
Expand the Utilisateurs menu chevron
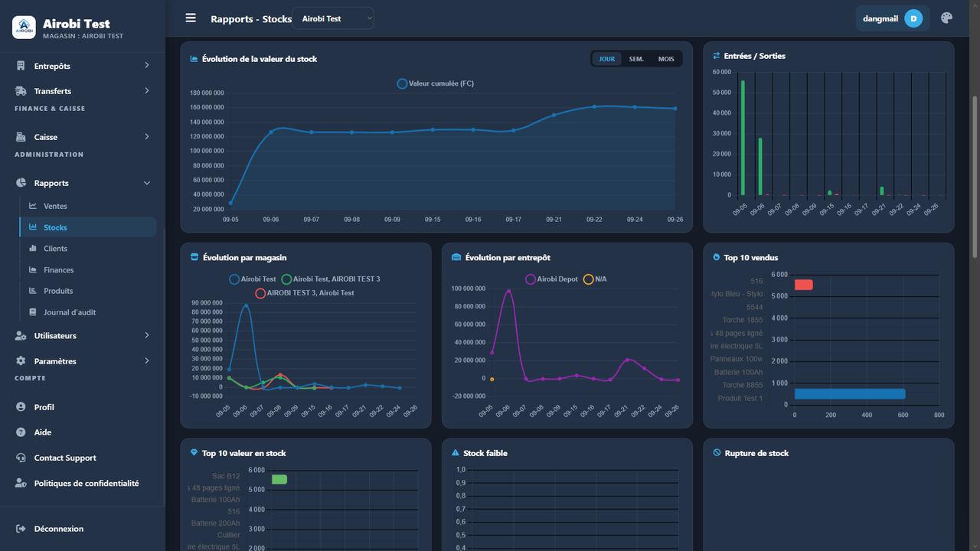[x=147, y=336]
